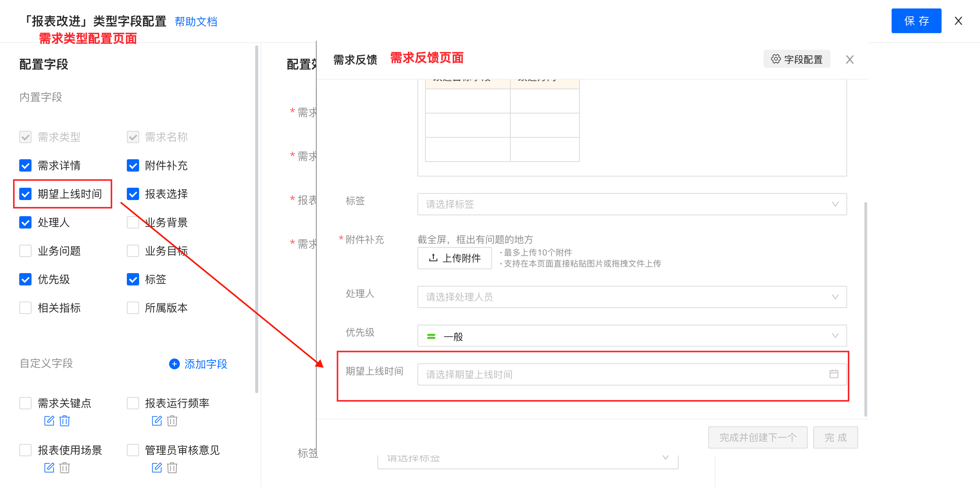Click the 字段配置 gear button
Viewport: 980px width, 487px height.
pyautogui.click(x=796, y=59)
